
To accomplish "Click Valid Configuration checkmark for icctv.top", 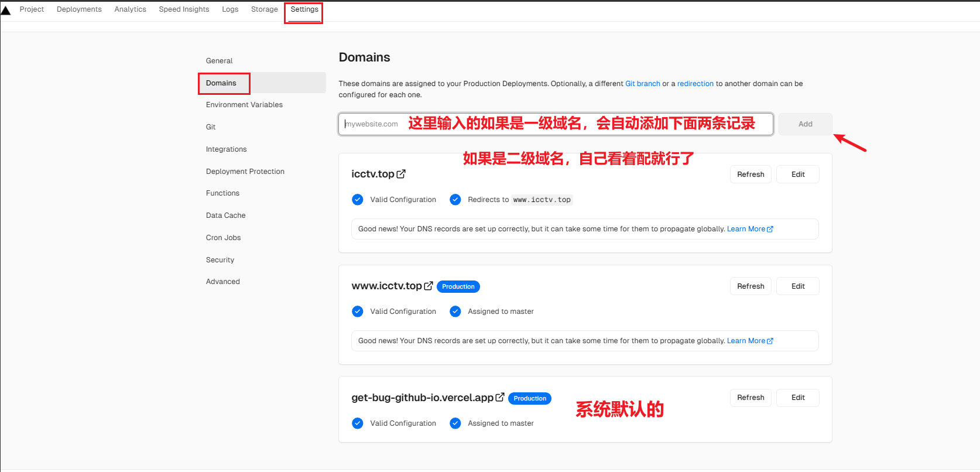I will (x=358, y=200).
